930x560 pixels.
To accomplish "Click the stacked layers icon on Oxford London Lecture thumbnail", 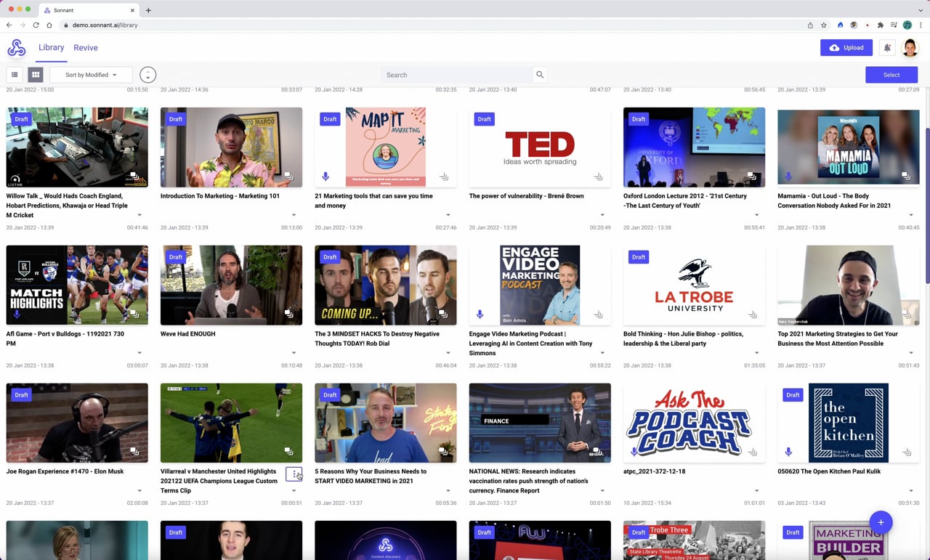I will [752, 176].
